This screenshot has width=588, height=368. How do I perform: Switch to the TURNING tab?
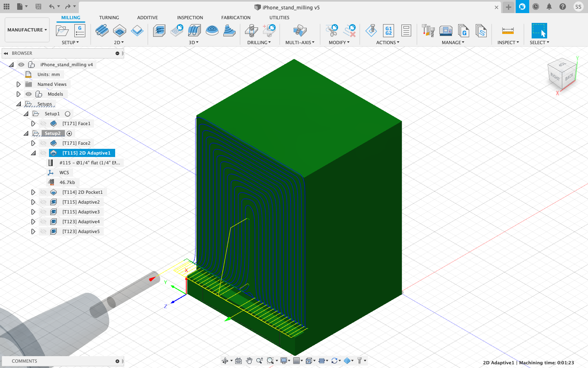pyautogui.click(x=109, y=18)
